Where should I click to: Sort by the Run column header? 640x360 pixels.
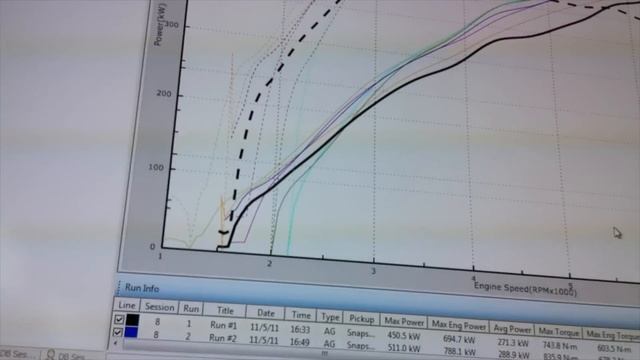[x=191, y=309]
